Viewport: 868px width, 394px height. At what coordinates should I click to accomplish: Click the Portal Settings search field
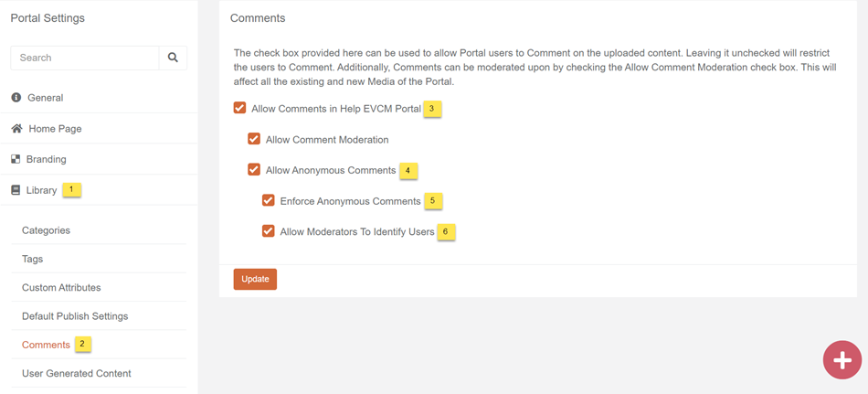(x=85, y=58)
